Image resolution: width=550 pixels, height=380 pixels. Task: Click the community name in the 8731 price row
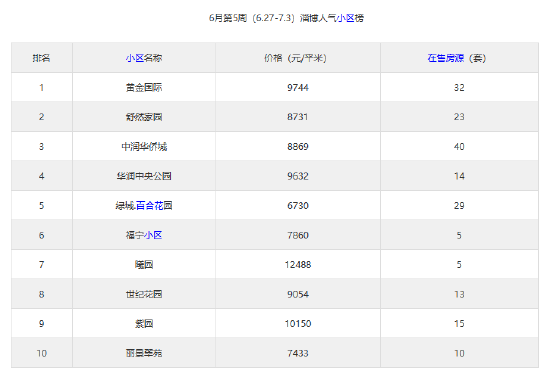tap(144, 117)
